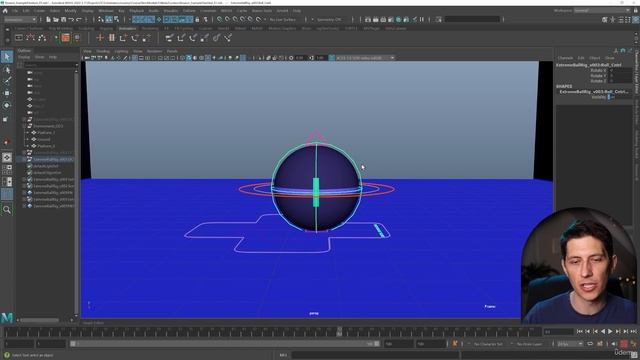
Task: Choose the Lasso select tool
Action: click(7, 70)
